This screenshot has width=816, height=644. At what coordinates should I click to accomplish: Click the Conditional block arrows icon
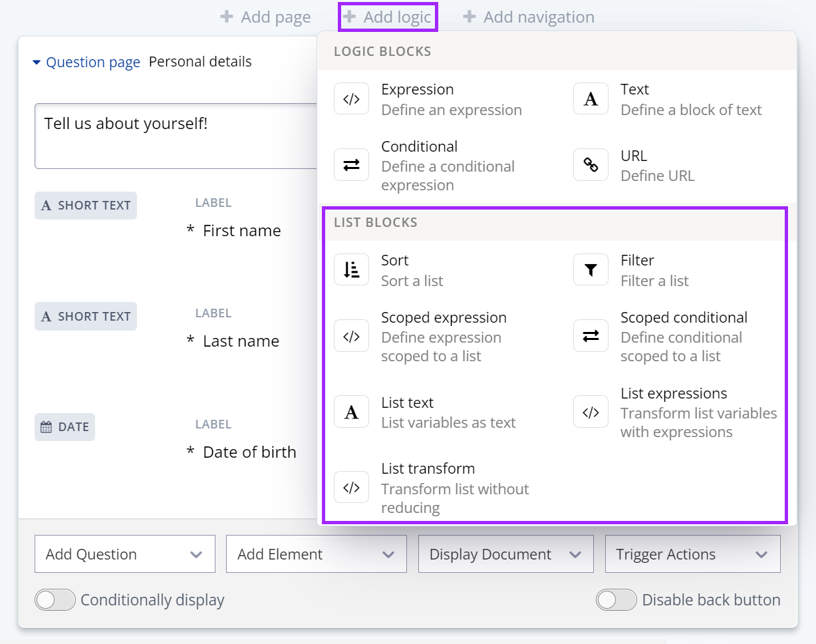(x=351, y=165)
